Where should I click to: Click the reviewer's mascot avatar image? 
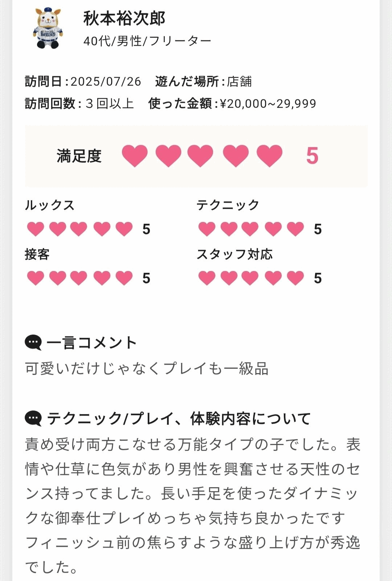pyautogui.click(x=48, y=28)
